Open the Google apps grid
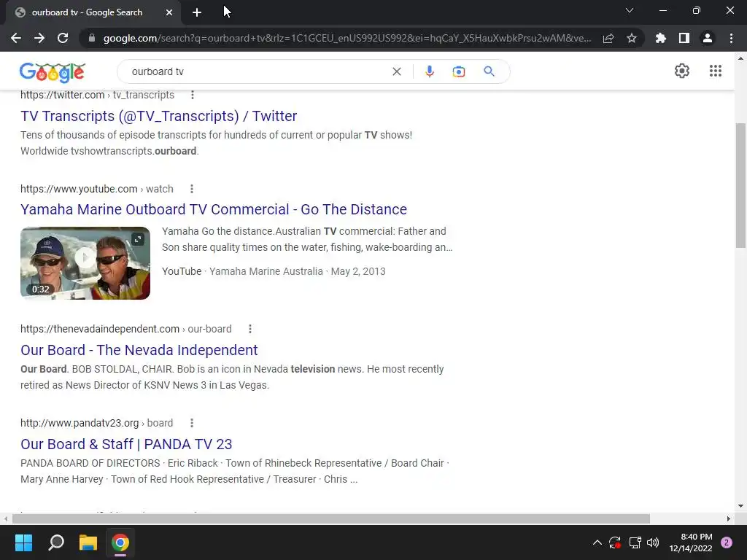This screenshot has height=560, width=747. click(715, 71)
